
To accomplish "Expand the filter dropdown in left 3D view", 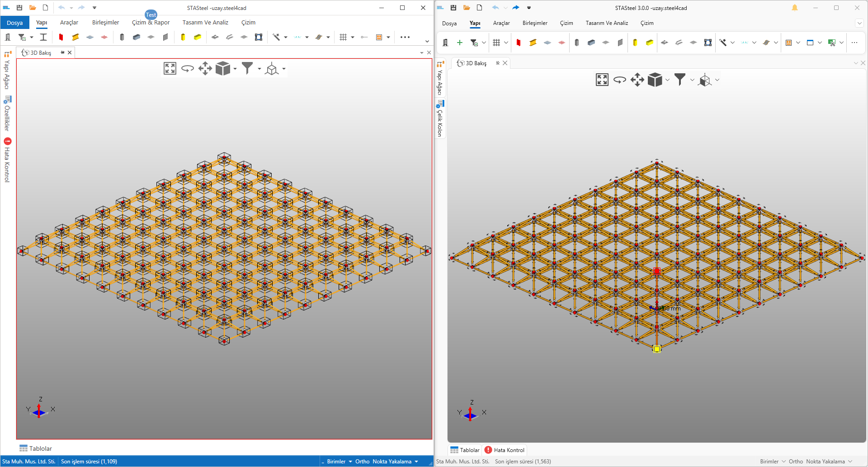I will [259, 69].
